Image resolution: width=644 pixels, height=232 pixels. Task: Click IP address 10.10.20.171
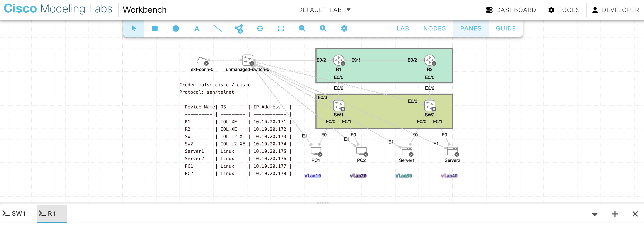[x=269, y=122]
